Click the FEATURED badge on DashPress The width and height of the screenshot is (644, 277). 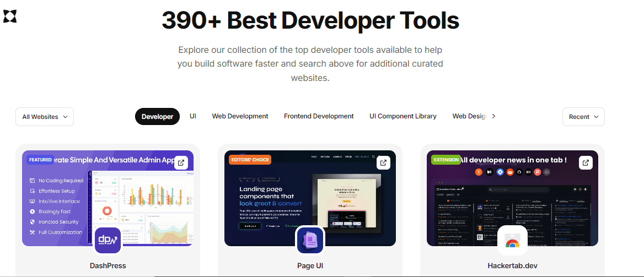coord(40,160)
